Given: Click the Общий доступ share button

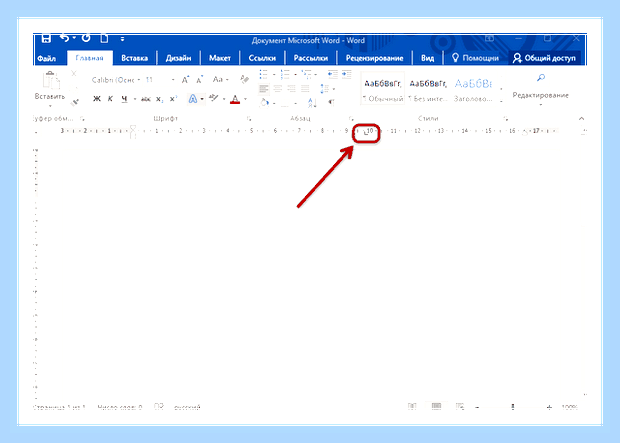Looking at the screenshot, I should [544, 58].
